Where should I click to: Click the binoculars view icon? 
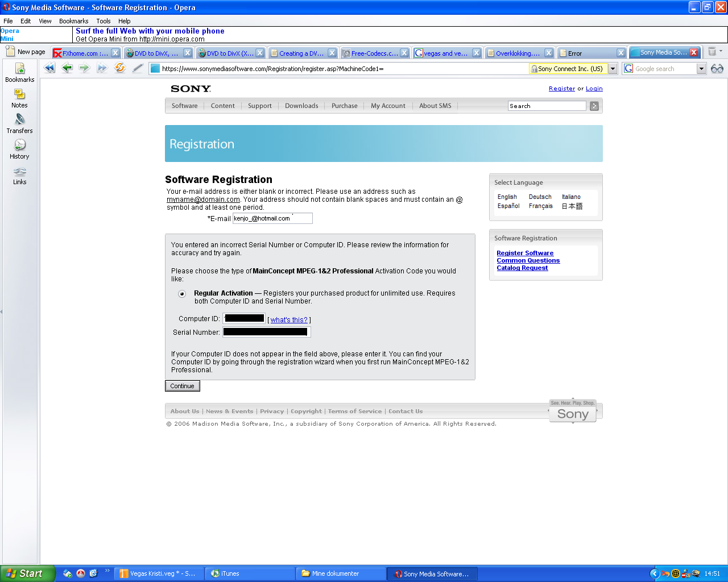(717, 68)
